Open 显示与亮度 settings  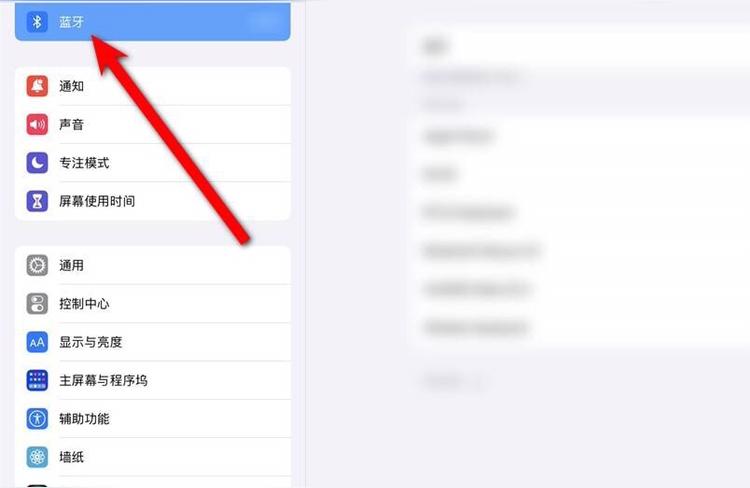[153, 342]
